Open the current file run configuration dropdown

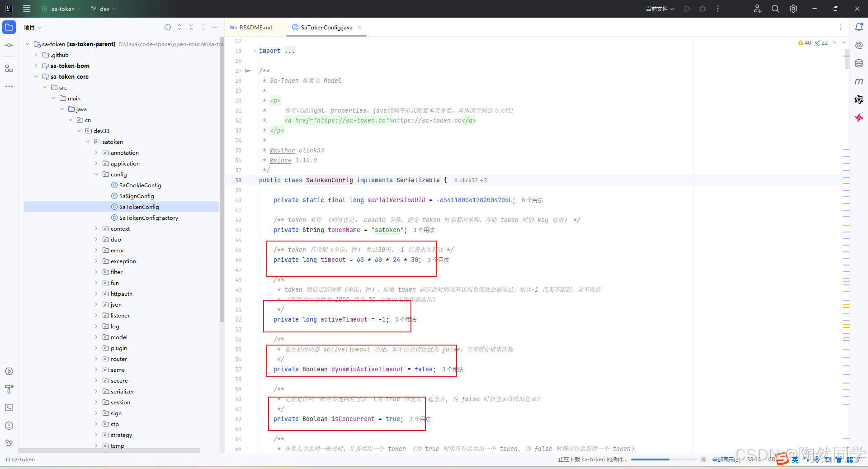pos(660,9)
